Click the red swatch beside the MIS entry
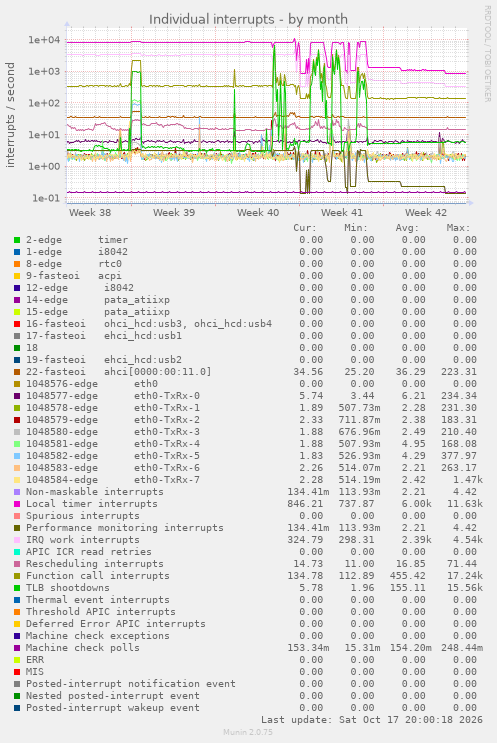The height and width of the screenshot is (743, 497). (x=17, y=672)
